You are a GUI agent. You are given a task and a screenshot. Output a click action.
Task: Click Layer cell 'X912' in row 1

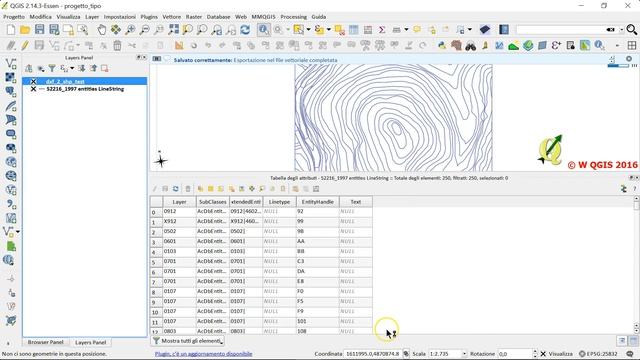[x=179, y=221]
